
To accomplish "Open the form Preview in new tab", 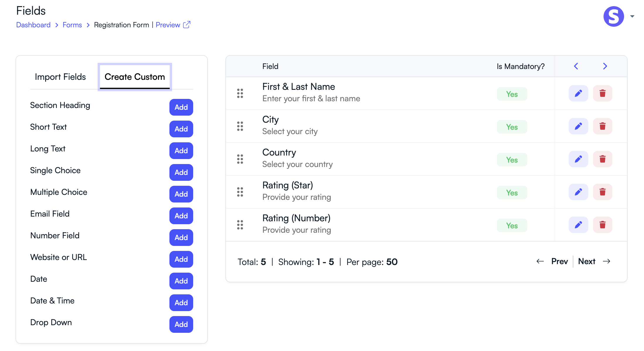I will pyautogui.click(x=168, y=25).
